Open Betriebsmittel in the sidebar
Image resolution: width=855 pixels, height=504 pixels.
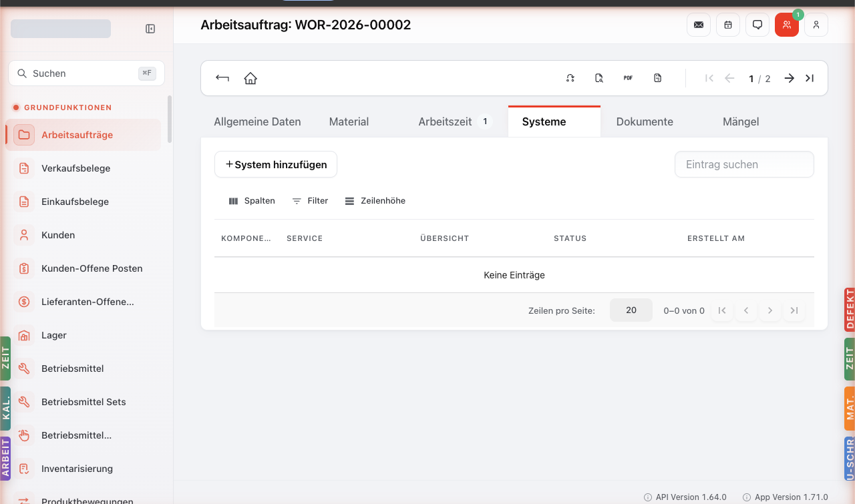[83, 368]
